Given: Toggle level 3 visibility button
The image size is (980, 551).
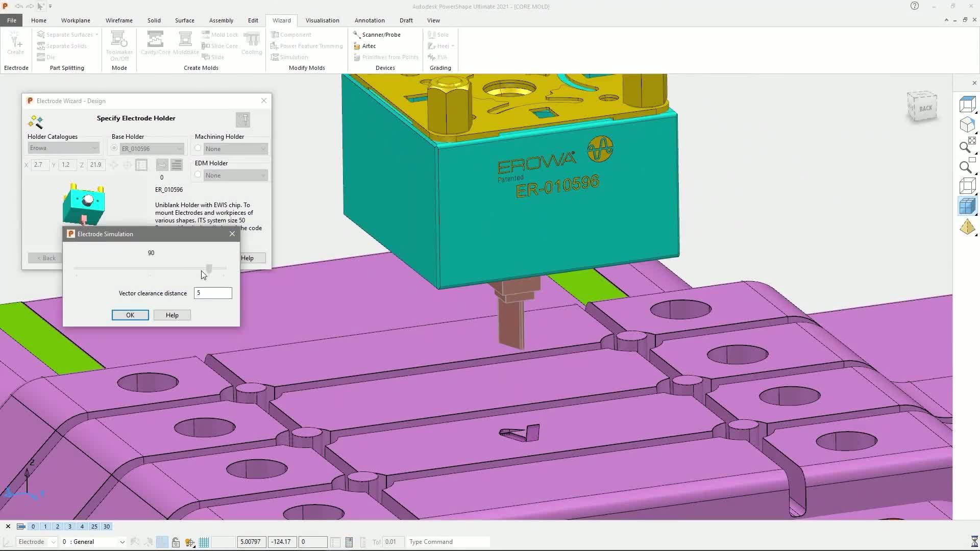Looking at the screenshot, I should tap(70, 527).
